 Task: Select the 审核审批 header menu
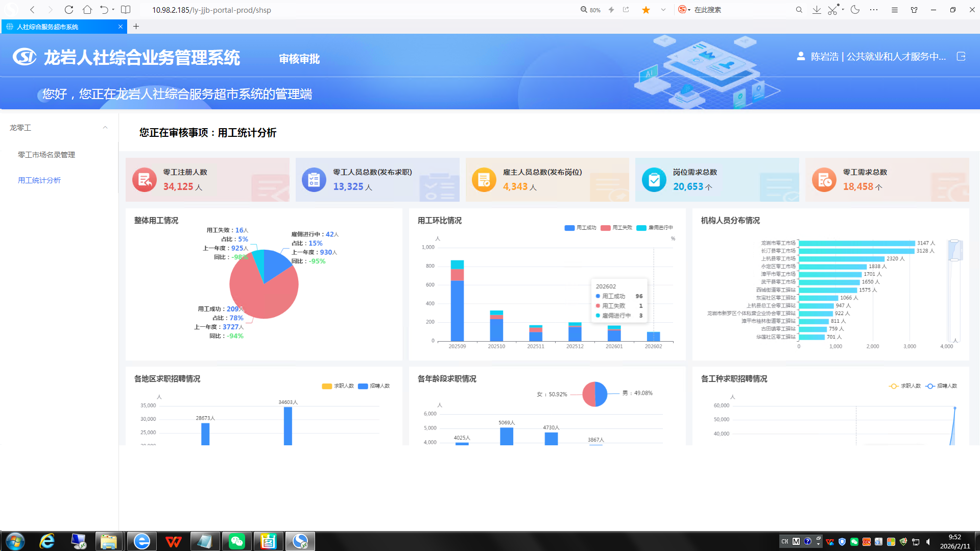(x=299, y=59)
